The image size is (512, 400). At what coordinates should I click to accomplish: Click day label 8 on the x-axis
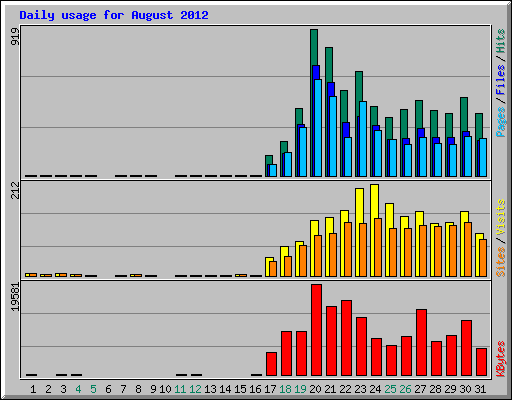(138, 389)
